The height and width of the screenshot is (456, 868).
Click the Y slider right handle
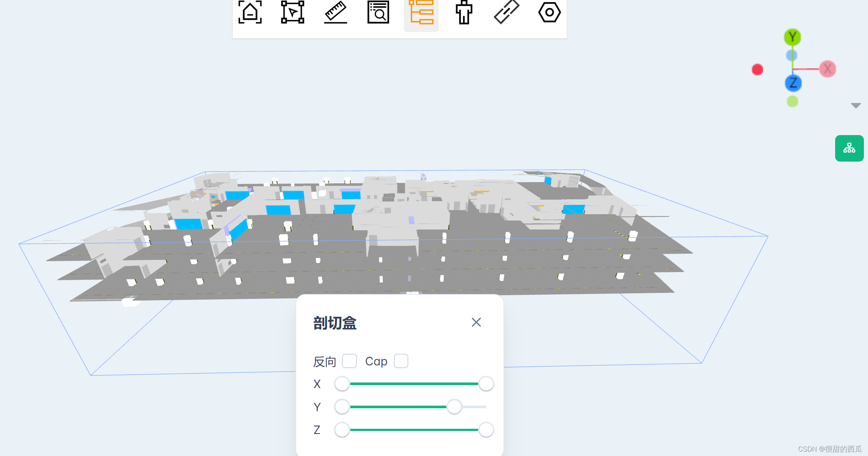tap(454, 407)
